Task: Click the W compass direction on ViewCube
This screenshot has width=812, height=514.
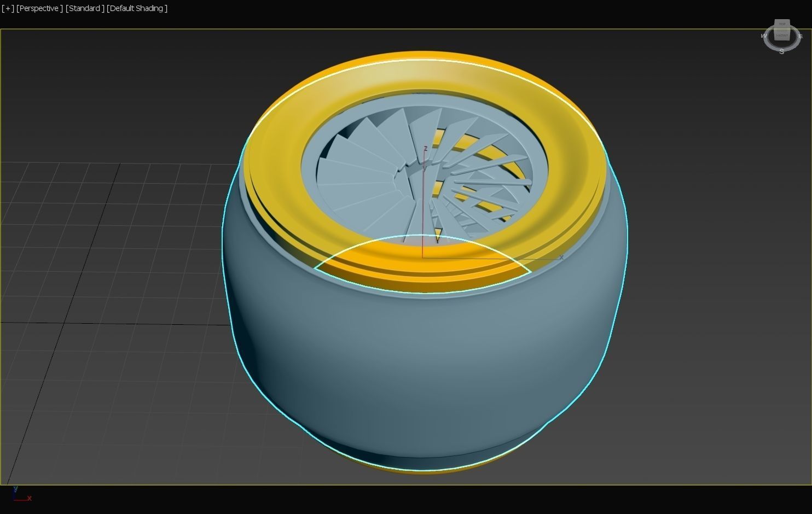Action: point(764,36)
